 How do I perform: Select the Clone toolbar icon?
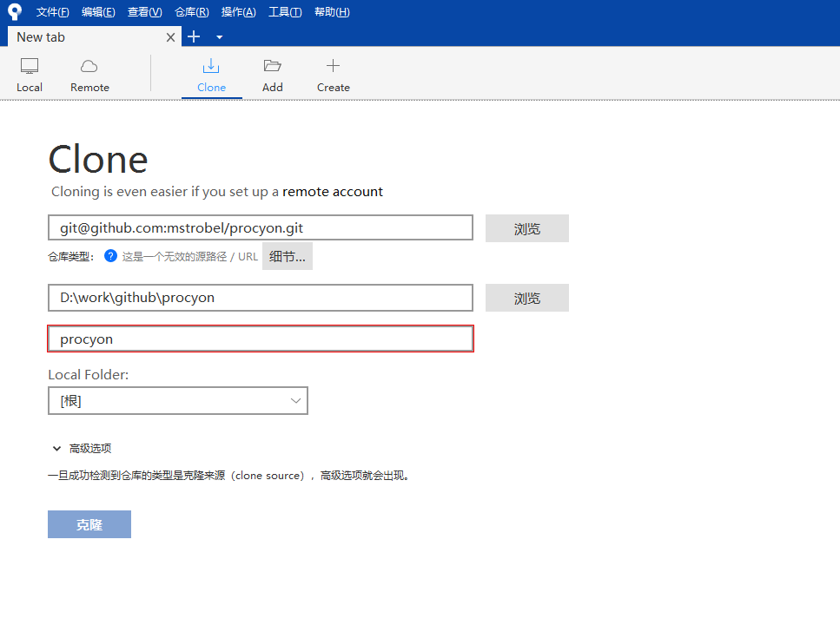pyautogui.click(x=211, y=67)
